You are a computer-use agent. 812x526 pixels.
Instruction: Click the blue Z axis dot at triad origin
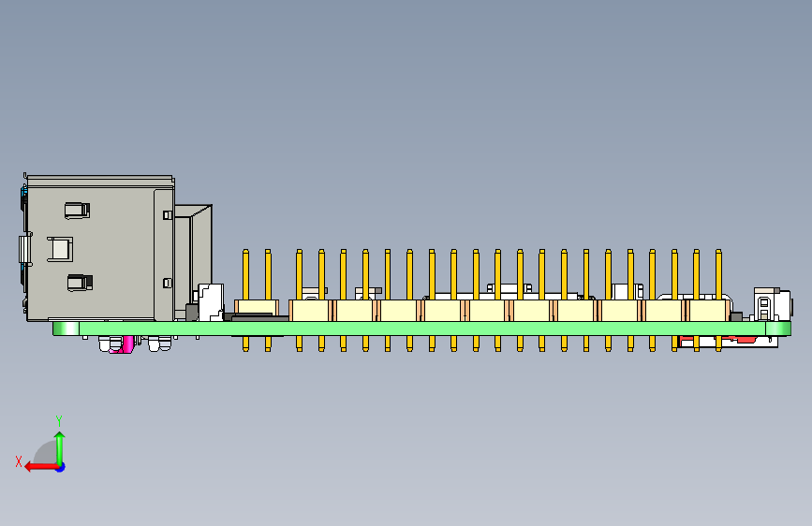[61, 467]
